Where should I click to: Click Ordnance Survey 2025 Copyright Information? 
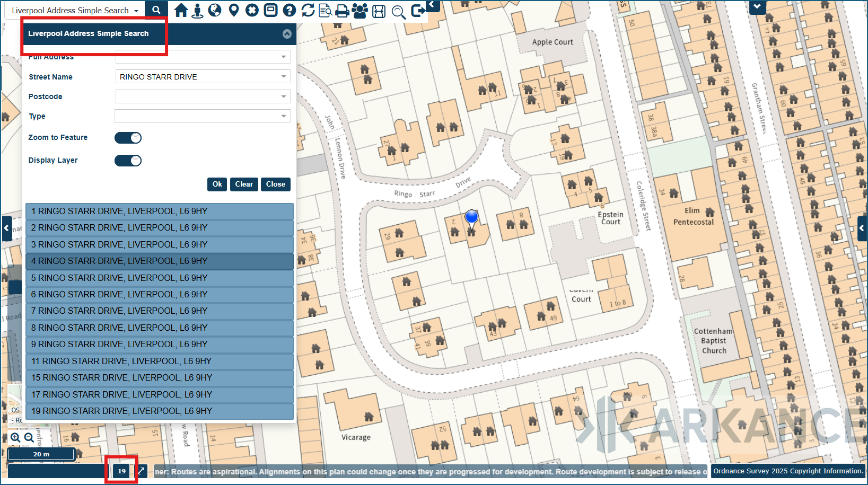(788, 471)
